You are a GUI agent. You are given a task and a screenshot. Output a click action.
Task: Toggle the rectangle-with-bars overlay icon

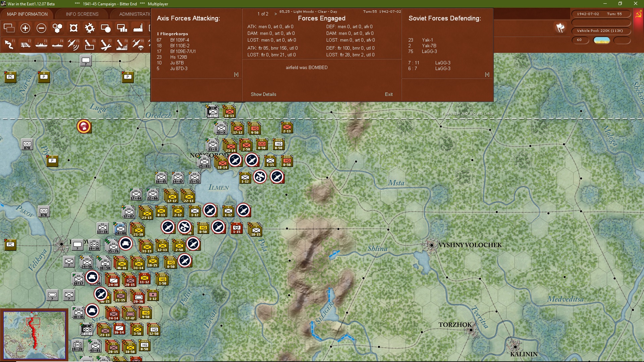(122, 28)
